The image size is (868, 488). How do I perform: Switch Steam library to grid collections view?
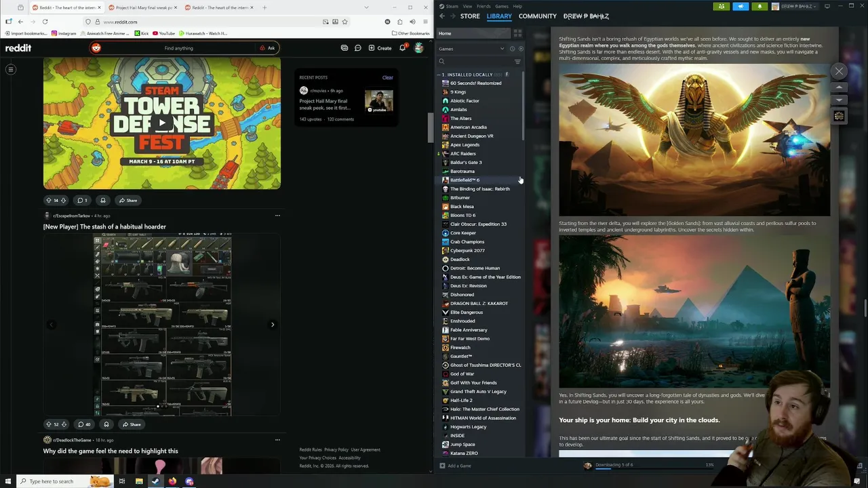pyautogui.click(x=517, y=33)
